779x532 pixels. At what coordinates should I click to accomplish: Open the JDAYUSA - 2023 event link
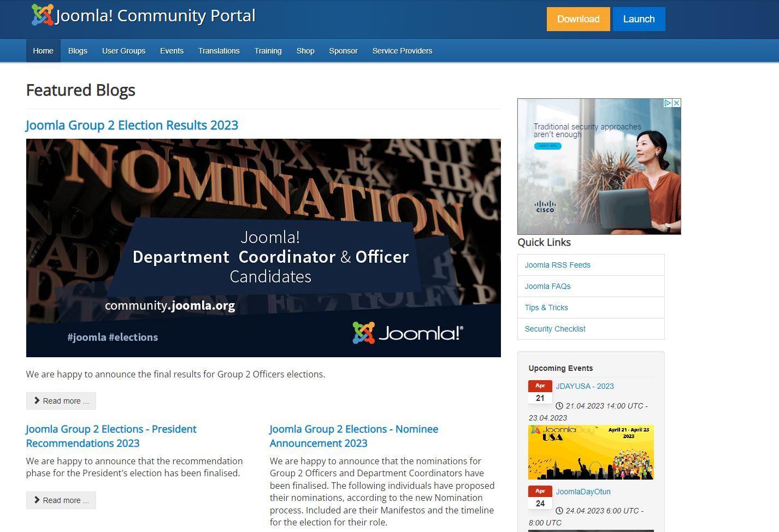click(x=585, y=386)
